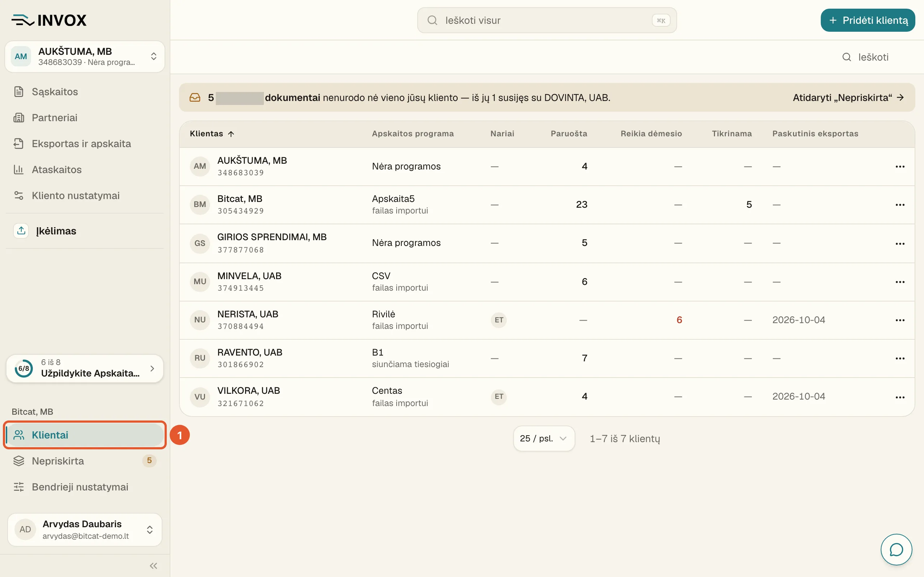Collapse the sidebar with the double-chevron icon
This screenshot has height=577, width=924.
[x=153, y=565]
